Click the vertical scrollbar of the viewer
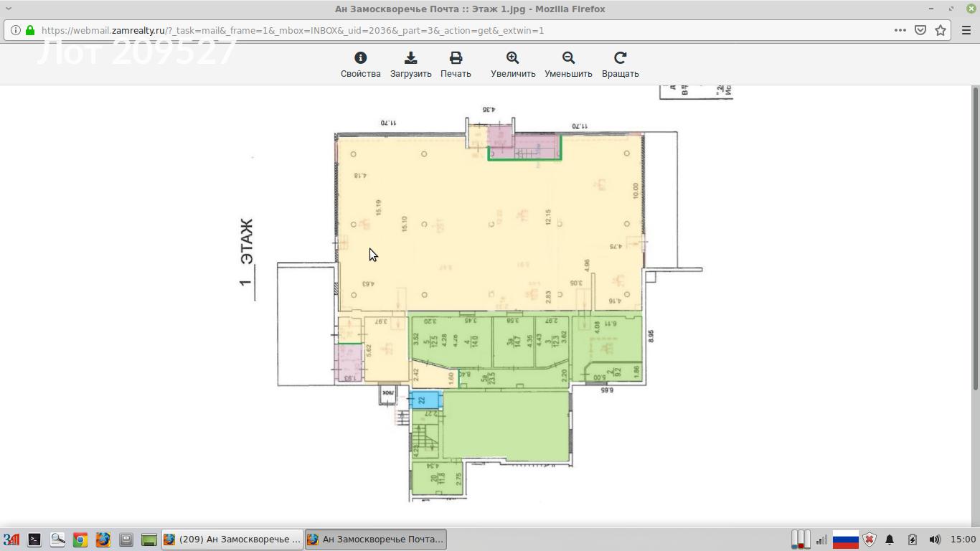Viewport: 980px width, 551px height. pyautogui.click(x=975, y=237)
